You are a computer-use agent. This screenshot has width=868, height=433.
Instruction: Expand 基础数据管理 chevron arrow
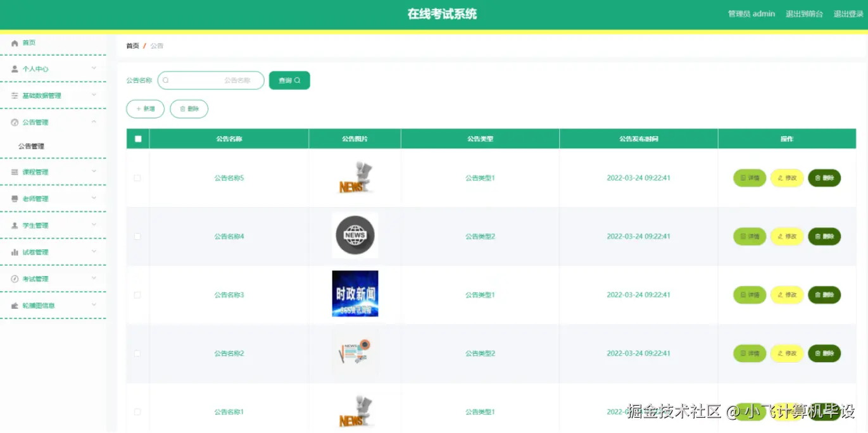coord(94,95)
